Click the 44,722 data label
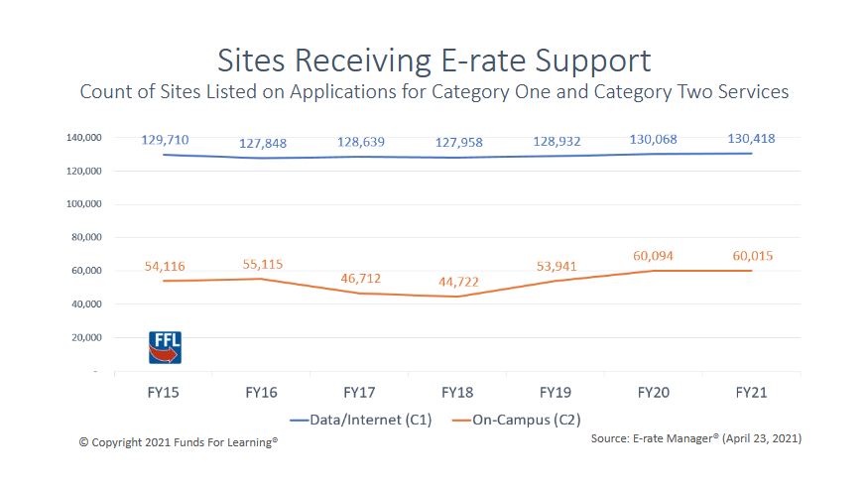Screen dimensions: 868x486 pos(458,282)
